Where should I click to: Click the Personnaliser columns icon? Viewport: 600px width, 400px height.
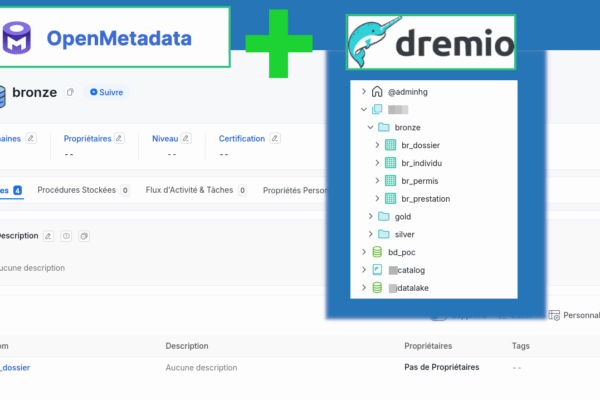(x=554, y=315)
